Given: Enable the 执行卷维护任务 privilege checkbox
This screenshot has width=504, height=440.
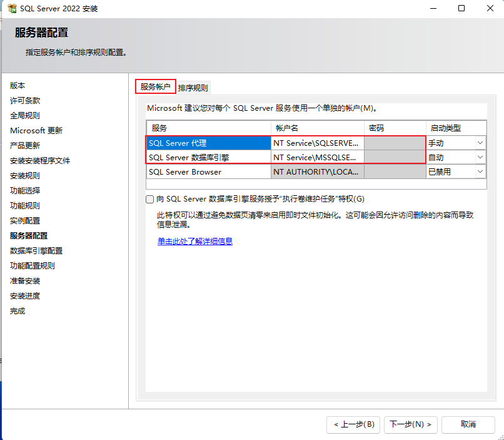Looking at the screenshot, I should coord(150,199).
